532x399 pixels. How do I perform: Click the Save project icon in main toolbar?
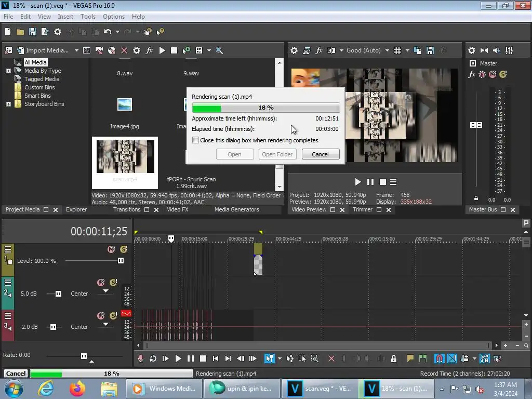32,32
